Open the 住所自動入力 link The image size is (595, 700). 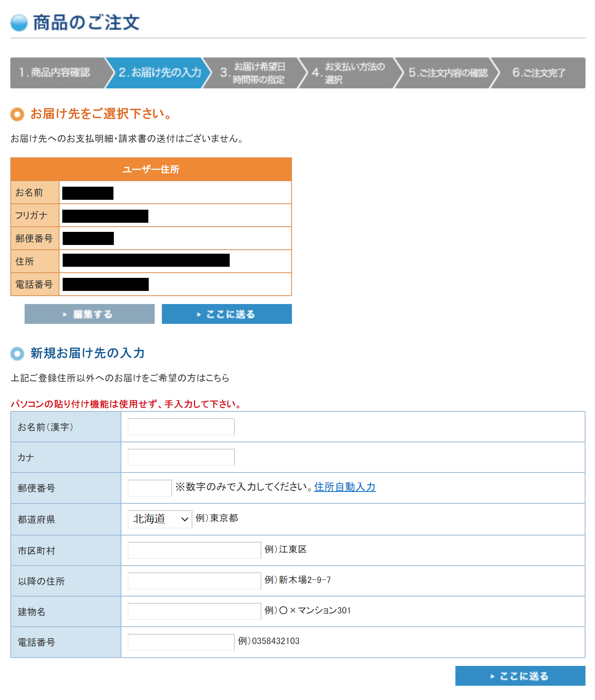click(x=345, y=487)
